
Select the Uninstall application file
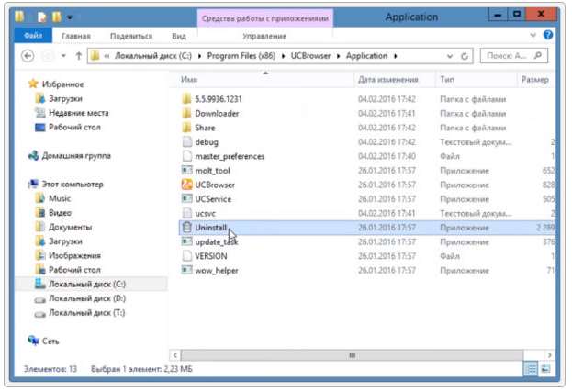click(210, 227)
